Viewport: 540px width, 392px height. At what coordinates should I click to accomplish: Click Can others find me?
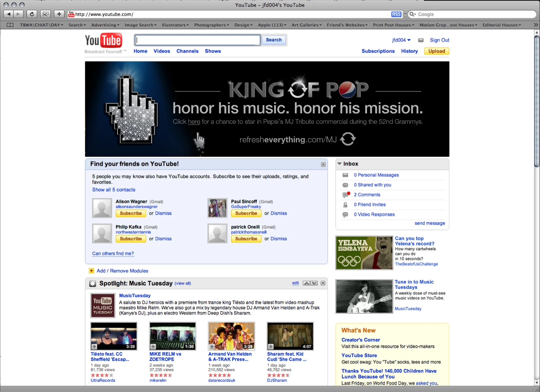pyautogui.click(x=113, y=253)
